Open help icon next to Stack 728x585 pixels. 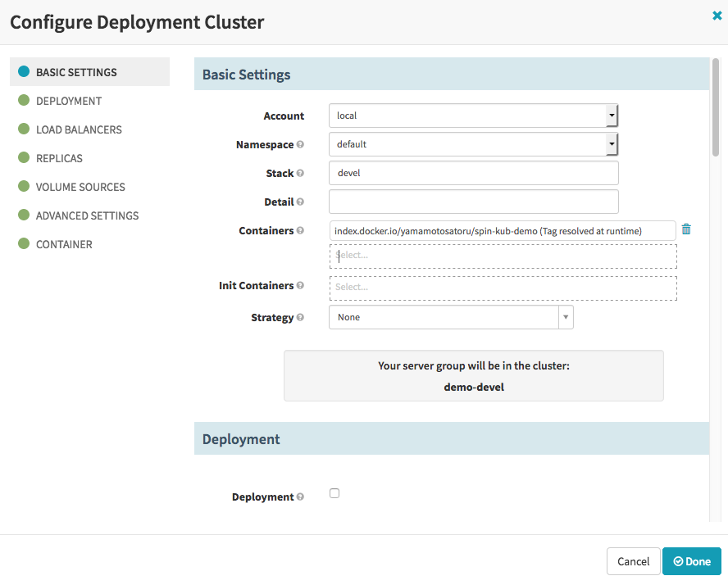pos(300,173)
